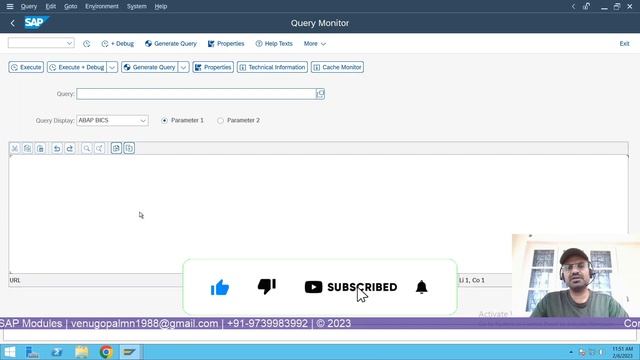The height and width of the screenshot is (360, 640).
Task: Click the Find magnifier icon
Action: 87,149
